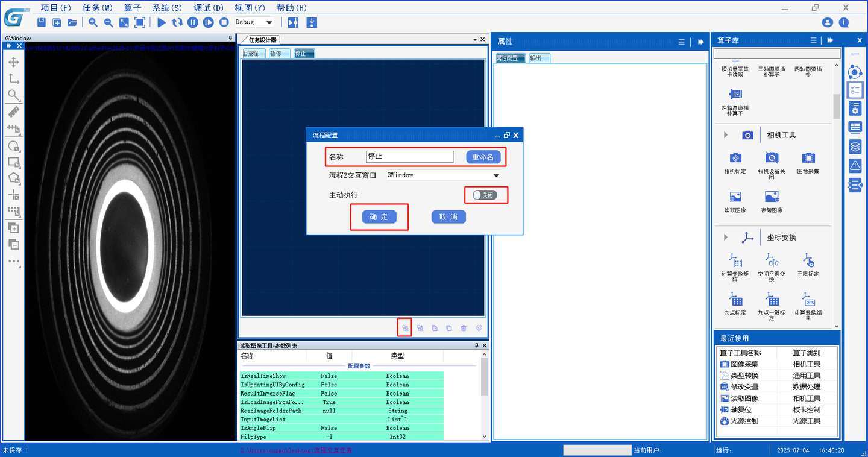Select 图像采集 row in recently used list
Viewport: 868px width, 457px height.
776,364
